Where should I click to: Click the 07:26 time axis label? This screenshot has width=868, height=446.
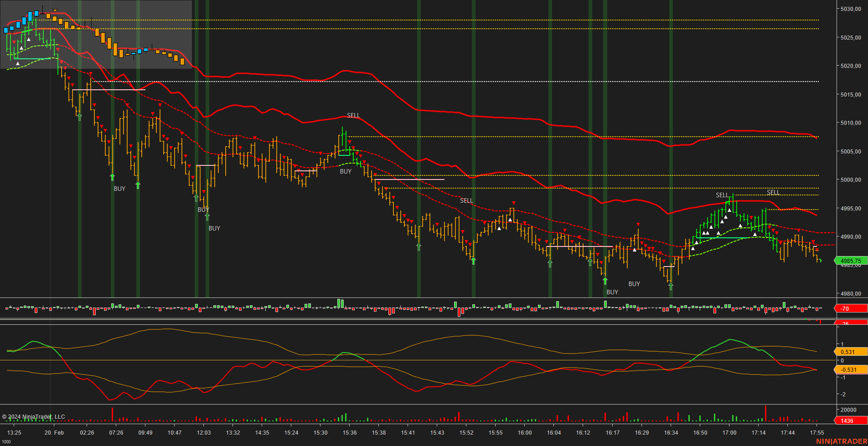tap(116, 433)
